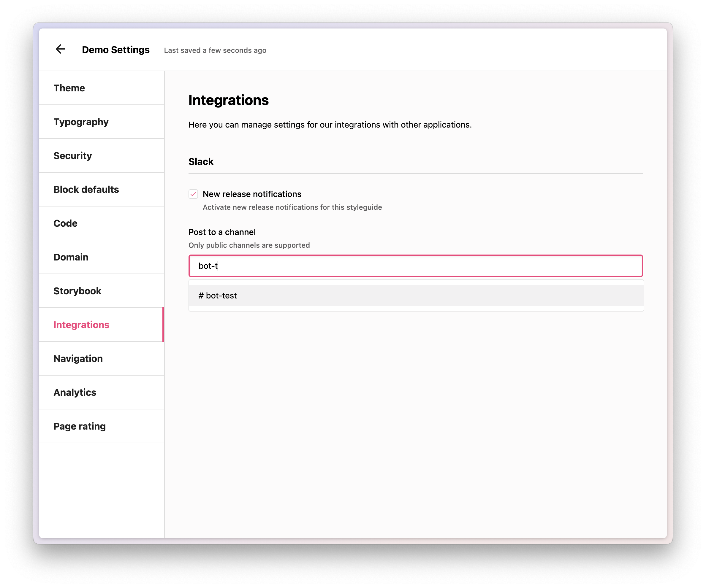Screen dimensions: 706x588
Task: Click the manage settings for integrations description
Action: pos(330,125)
